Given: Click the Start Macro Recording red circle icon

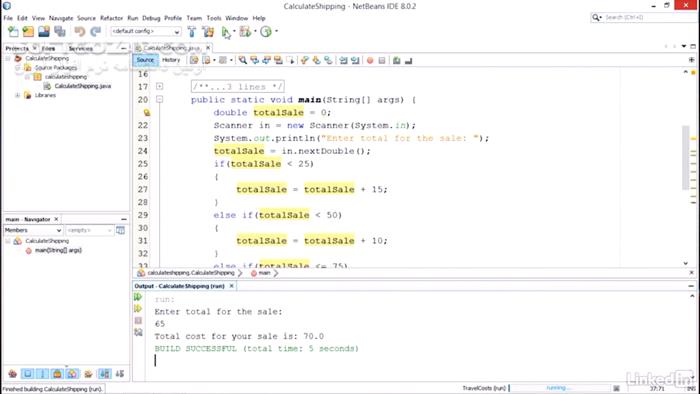Looking at the screenshot, I should (x=370, y=60).
